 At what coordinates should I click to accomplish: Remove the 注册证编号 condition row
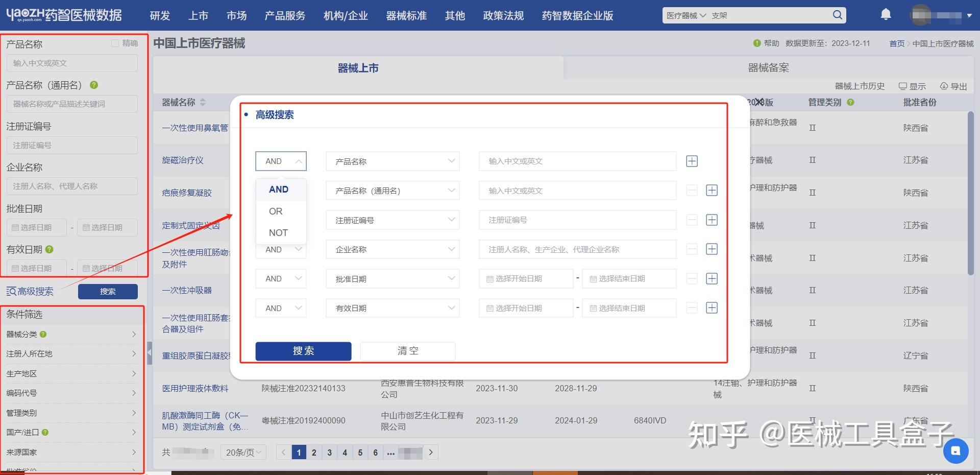(x=692, y=220)
